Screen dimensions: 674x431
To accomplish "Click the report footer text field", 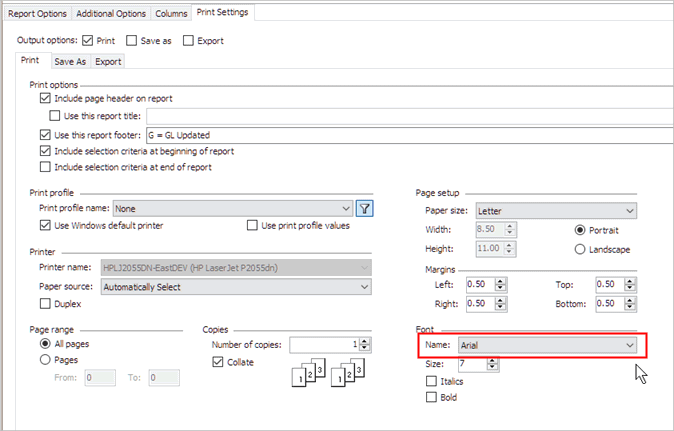I will click(x=400, y=134).
